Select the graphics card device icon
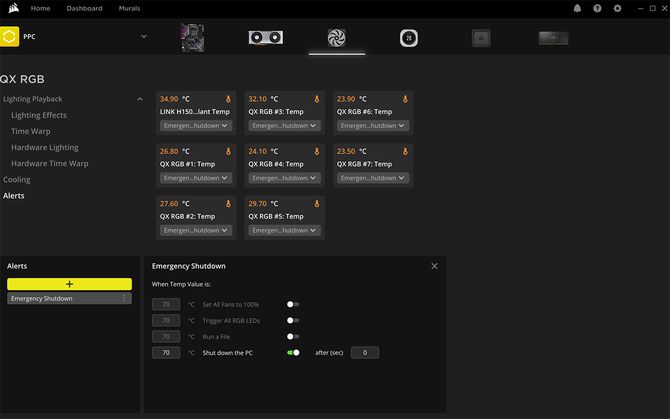The image size is (670, 419). coord(266,38)
